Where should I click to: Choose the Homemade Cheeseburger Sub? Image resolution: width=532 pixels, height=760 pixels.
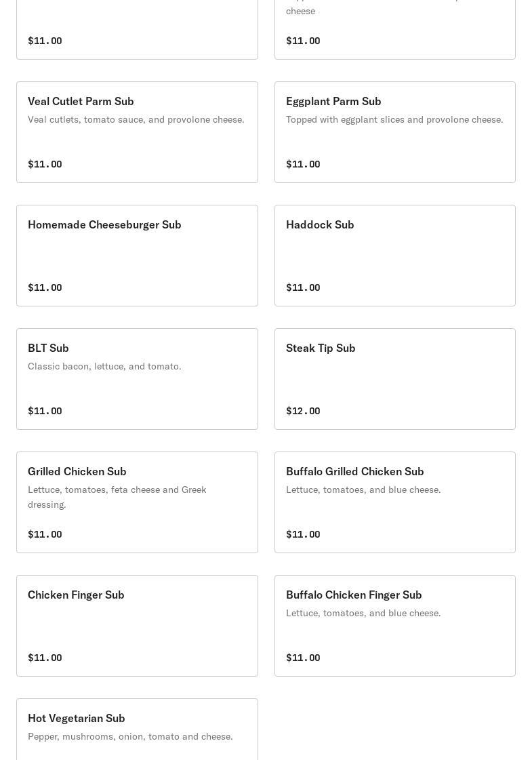[x=137, y=256]
